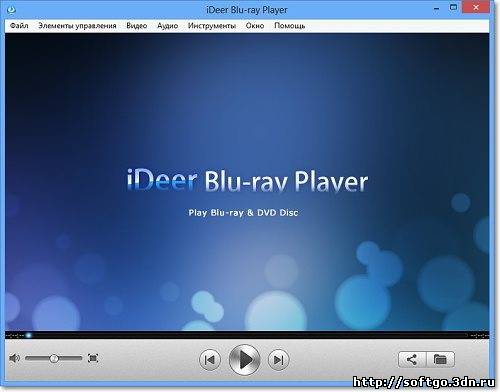The width and height of the screenshot is (500, 392).
Task: Start playback with the Play button
Action: click(x=245, y=360)
